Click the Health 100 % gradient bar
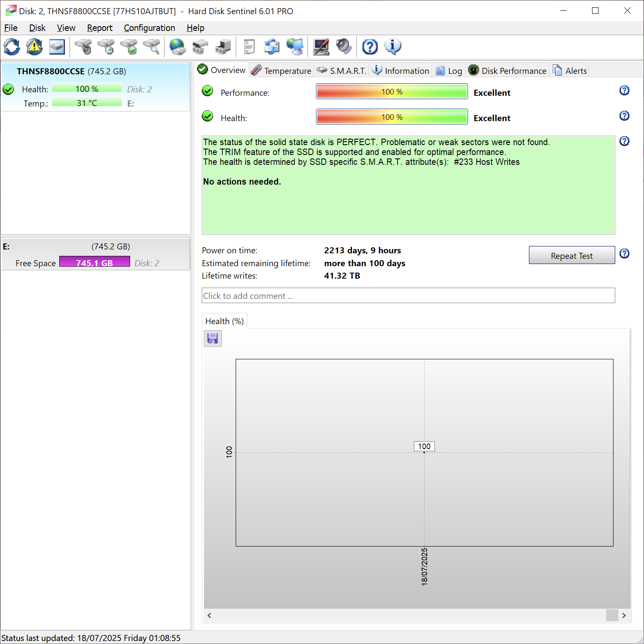Viewport: 644px width, 644px height. click(392, 117)
